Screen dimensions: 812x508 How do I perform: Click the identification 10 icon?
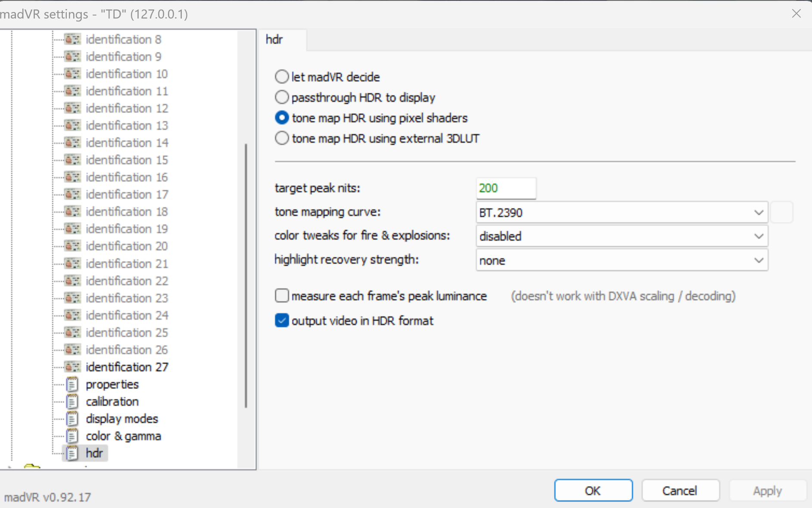pos(72,74)
